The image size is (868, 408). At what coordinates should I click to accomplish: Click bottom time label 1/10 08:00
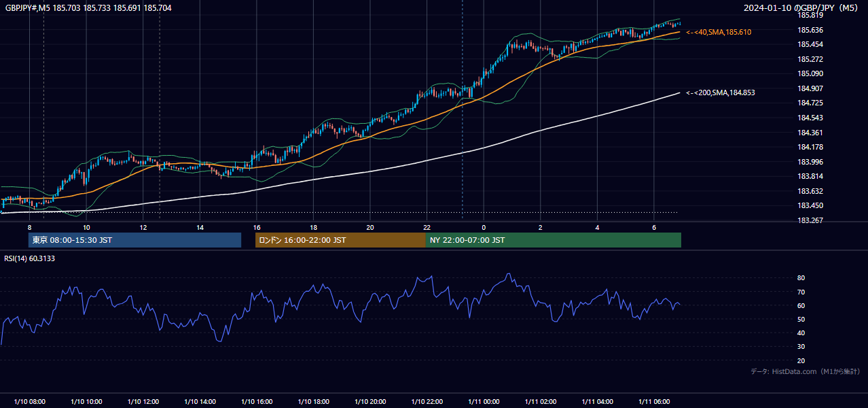tap(29, 402)
